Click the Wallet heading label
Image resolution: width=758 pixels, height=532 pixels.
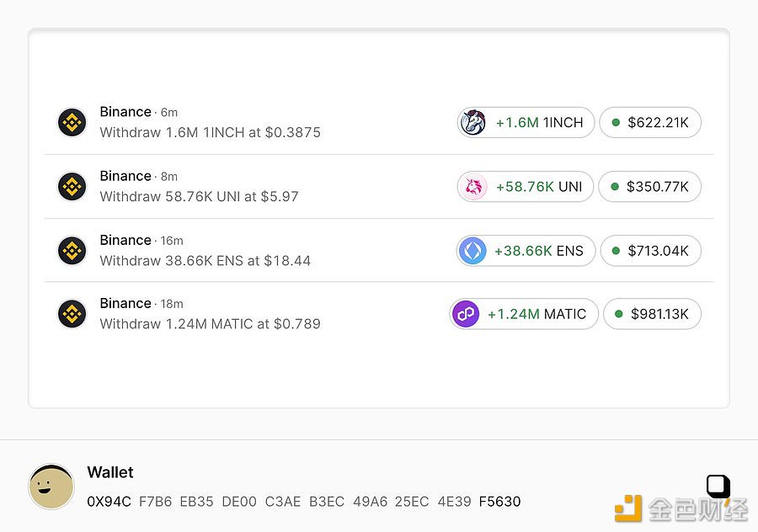pos(110,472)
